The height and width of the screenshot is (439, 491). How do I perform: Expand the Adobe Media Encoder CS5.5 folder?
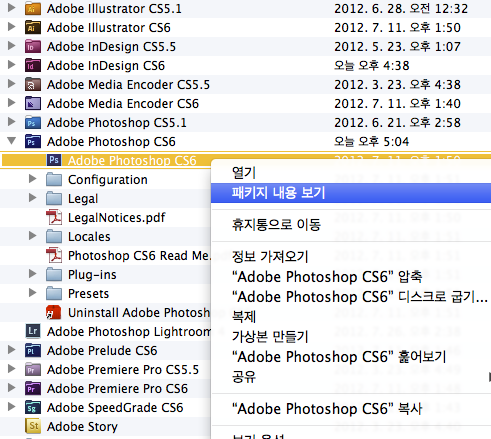tap(11, 83)
